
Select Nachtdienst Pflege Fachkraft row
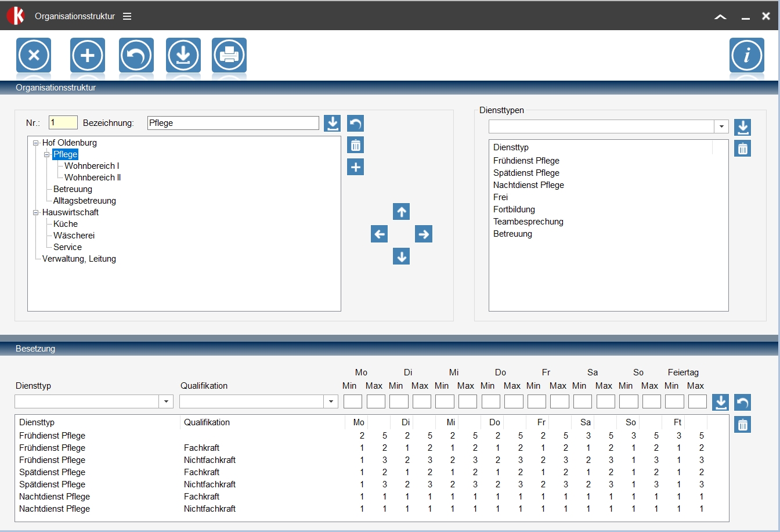pyautogui.click(x=371, y=497)
